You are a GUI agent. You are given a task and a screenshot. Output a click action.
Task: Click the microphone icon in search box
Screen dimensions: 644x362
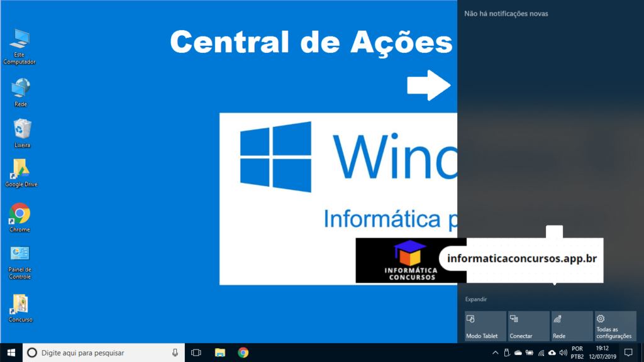175,353
